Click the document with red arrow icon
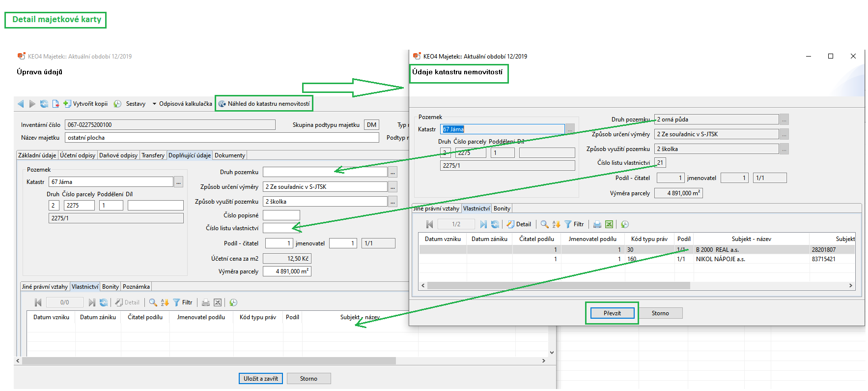Screen dimensions: 868x391 56,104
